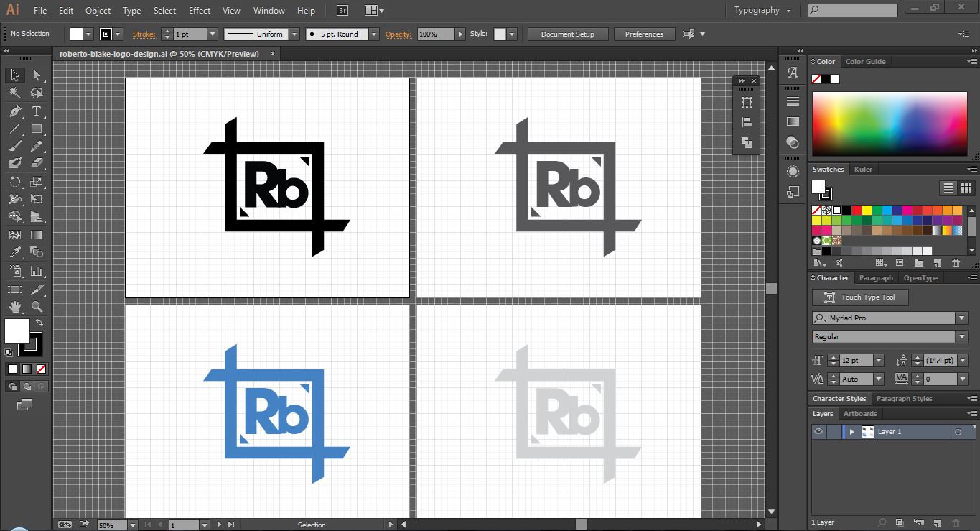Select the Eraser tool

tap(37, 163)
